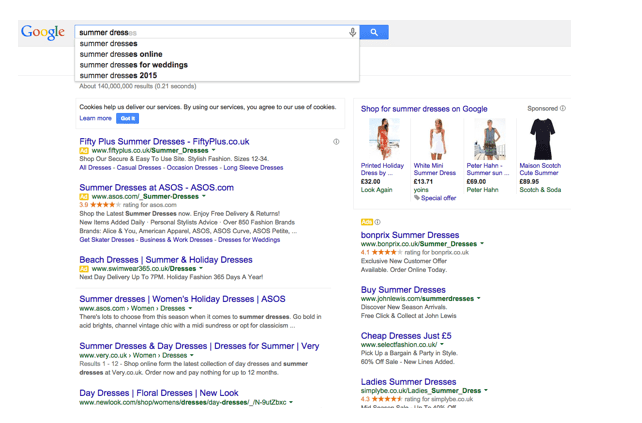642x423 pixels.
Task: Click the microphone voice search icon
Action: point(352,32)
